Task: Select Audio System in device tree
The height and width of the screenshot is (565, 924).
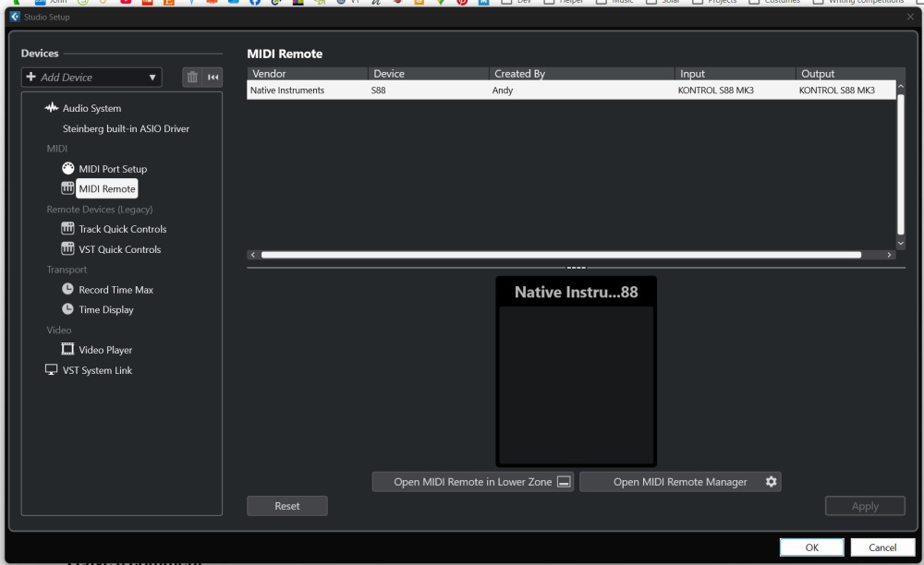Action: [91, 108]
